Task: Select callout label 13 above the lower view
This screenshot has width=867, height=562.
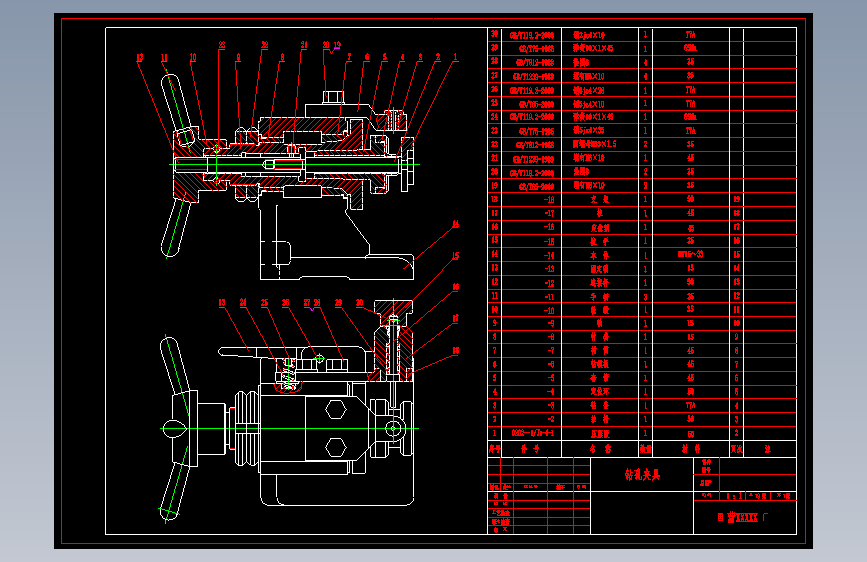Action: pos(222,303)
